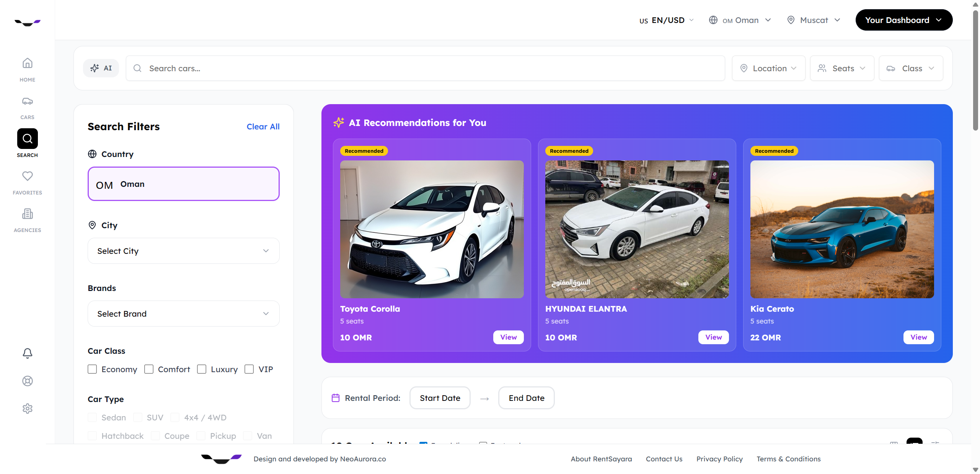The image size is (980, 474).
Task: Check the Luxury car class filter
Action: point(202,369)
